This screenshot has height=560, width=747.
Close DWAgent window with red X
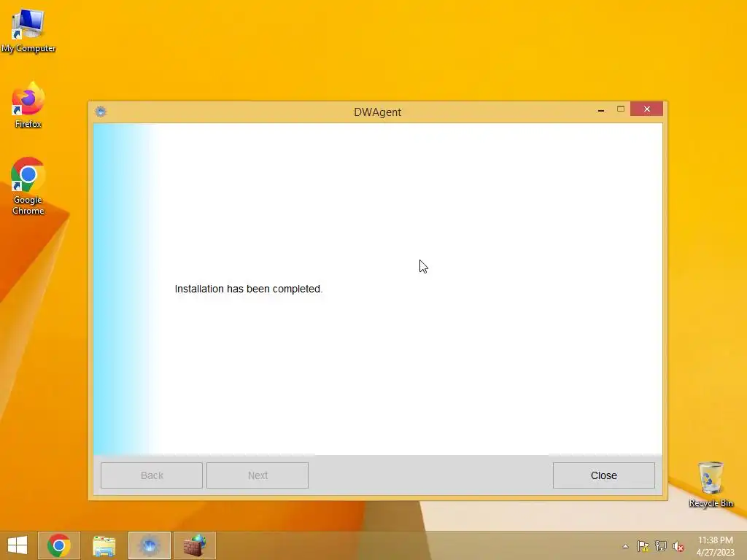pyautogui.click(x=646, y=109)
